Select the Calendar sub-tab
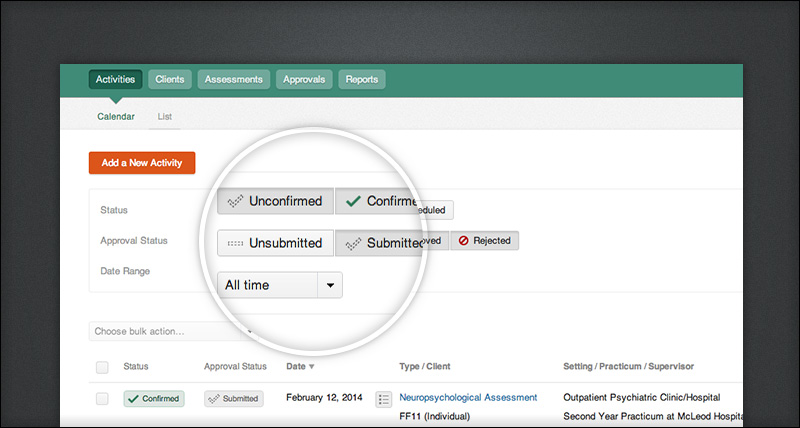 point(116,116)
